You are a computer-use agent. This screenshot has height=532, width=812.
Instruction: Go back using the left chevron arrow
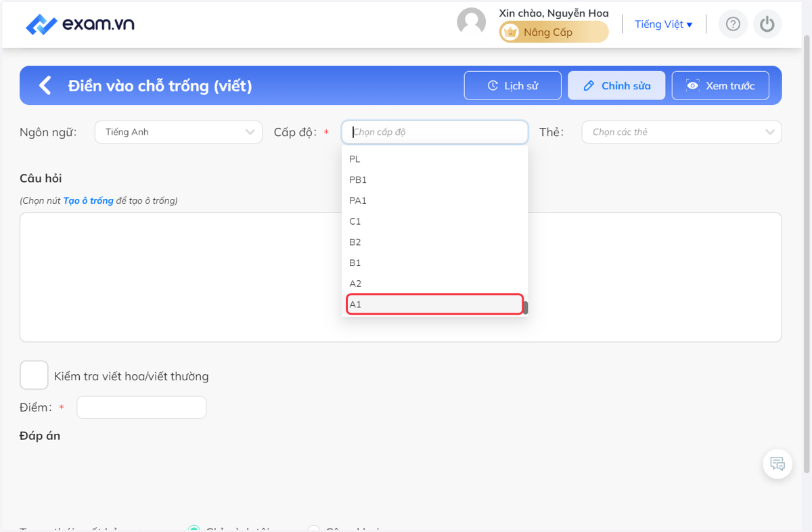(45, 85)
